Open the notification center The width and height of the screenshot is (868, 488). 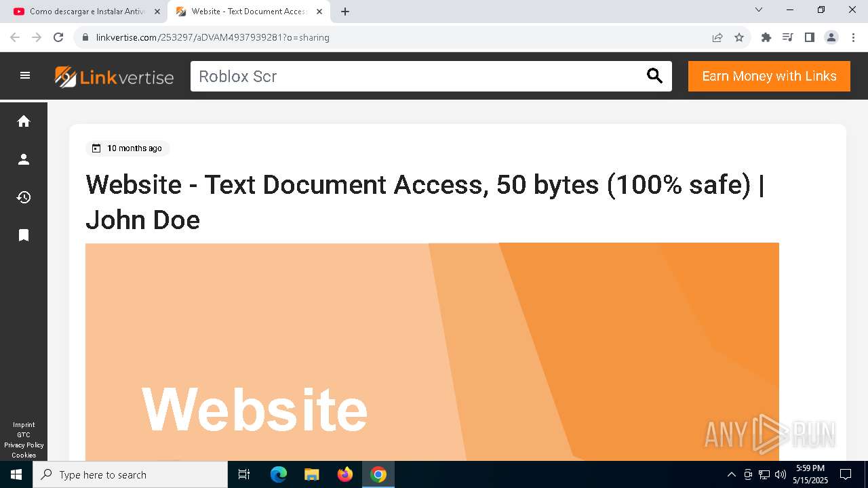point(846,474)
